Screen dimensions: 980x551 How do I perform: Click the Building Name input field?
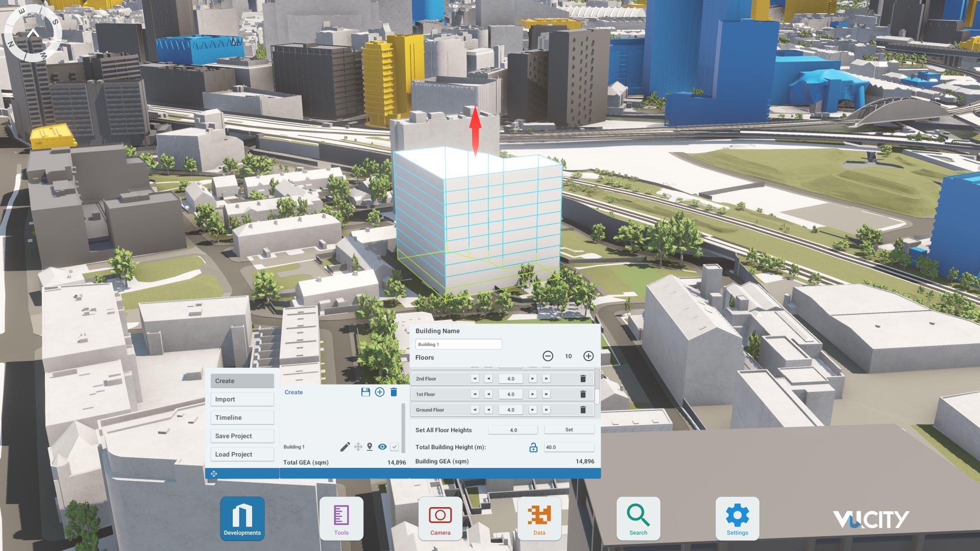458,344
